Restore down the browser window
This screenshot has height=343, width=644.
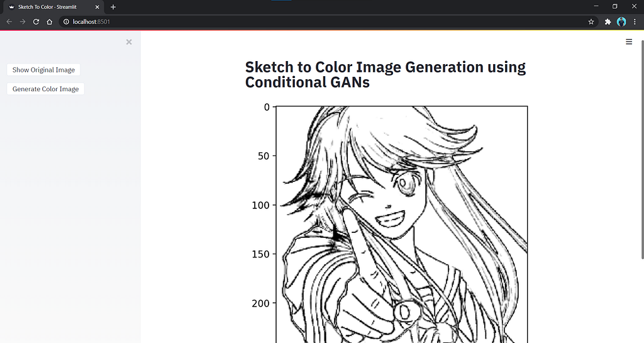click(x=615, y=6)
